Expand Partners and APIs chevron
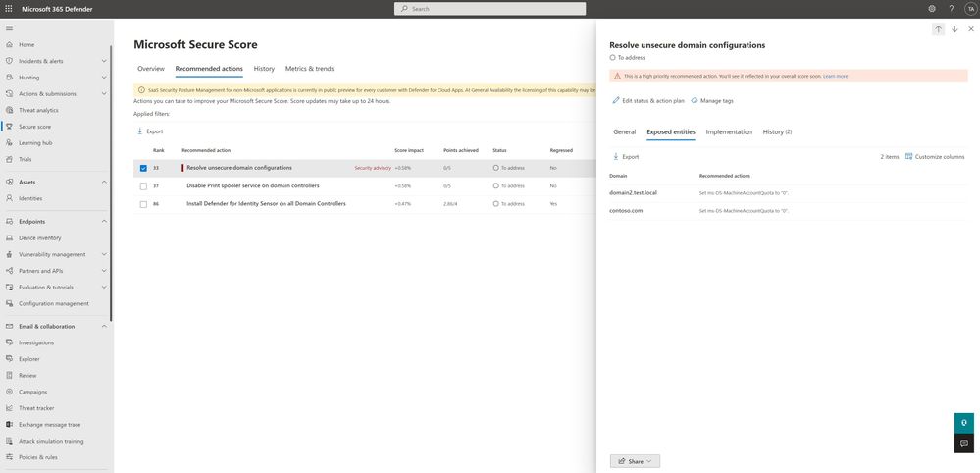This screenshot has width=980, height=473. coord(104,271)
